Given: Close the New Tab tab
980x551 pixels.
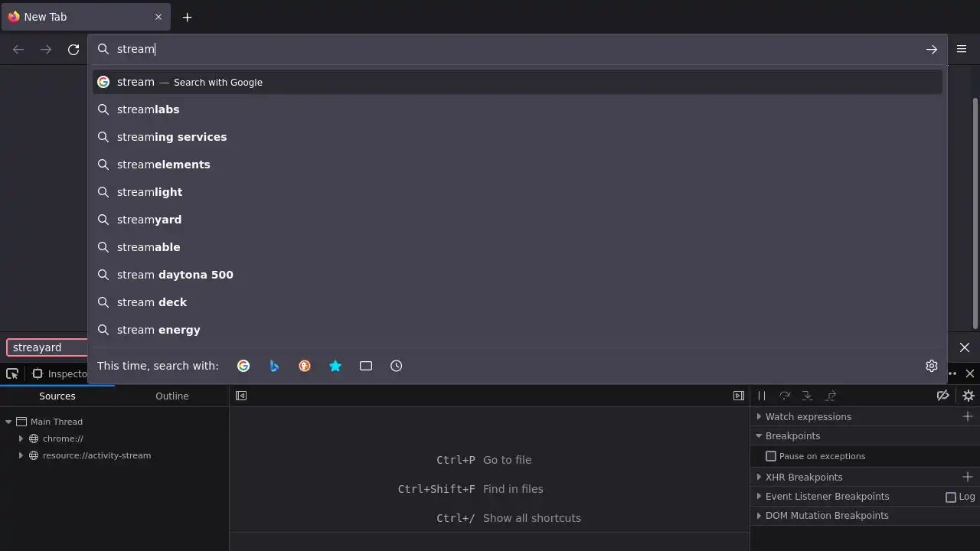Looking at the screenshot, I should [x=158, y=17].
